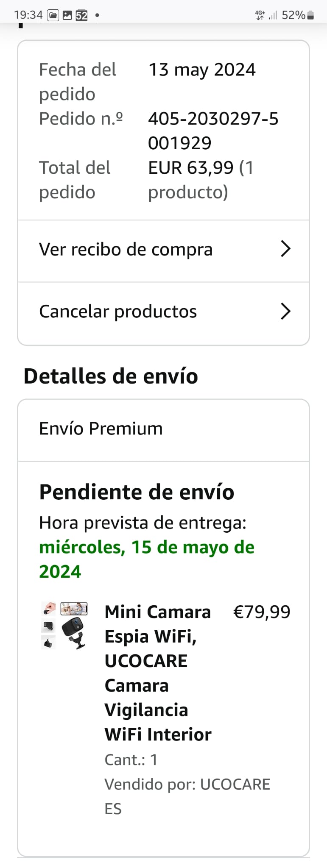Tap the status bar clock showing 19:34
This screenshot has width=327, height=868.
point(28,15)
